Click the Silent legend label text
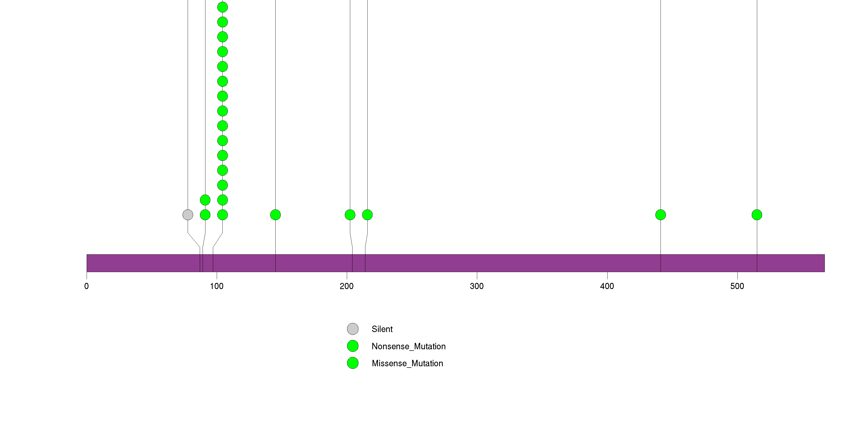This screenshot has height=435, width=868. tap(382, 329)
